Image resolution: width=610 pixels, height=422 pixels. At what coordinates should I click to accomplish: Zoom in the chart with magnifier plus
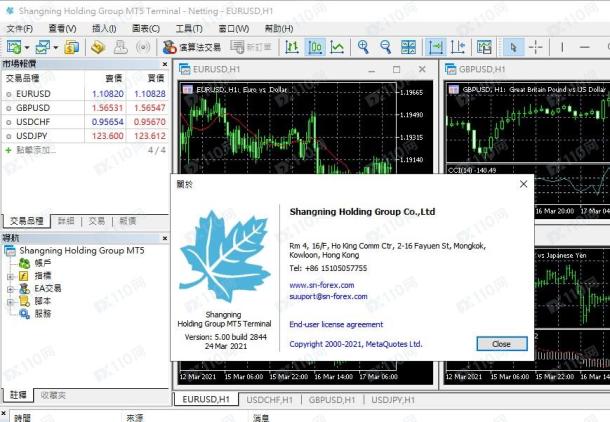(x=363, y=47)
